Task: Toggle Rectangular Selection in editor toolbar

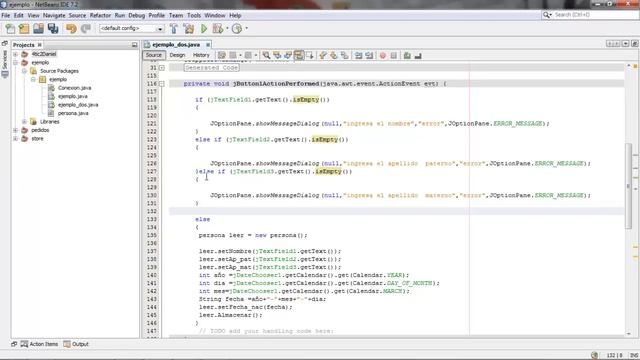Action: click(x=309, y=55)
